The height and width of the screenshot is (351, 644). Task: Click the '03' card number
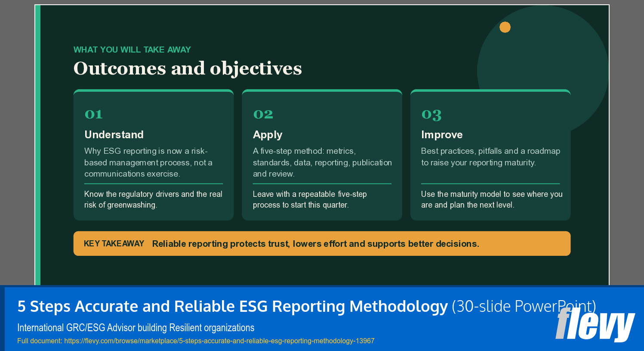click(431, 115)
